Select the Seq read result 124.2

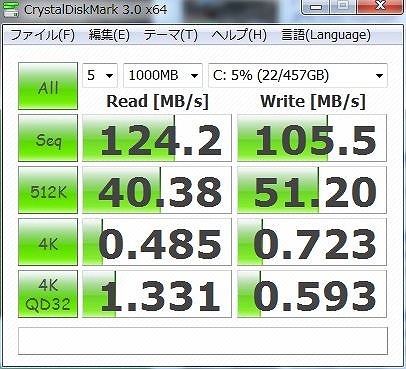tap(157, 138)
